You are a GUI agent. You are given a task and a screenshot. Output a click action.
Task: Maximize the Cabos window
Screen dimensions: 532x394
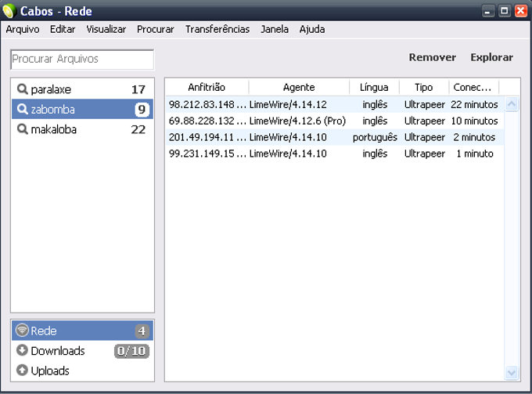[504, 11]
